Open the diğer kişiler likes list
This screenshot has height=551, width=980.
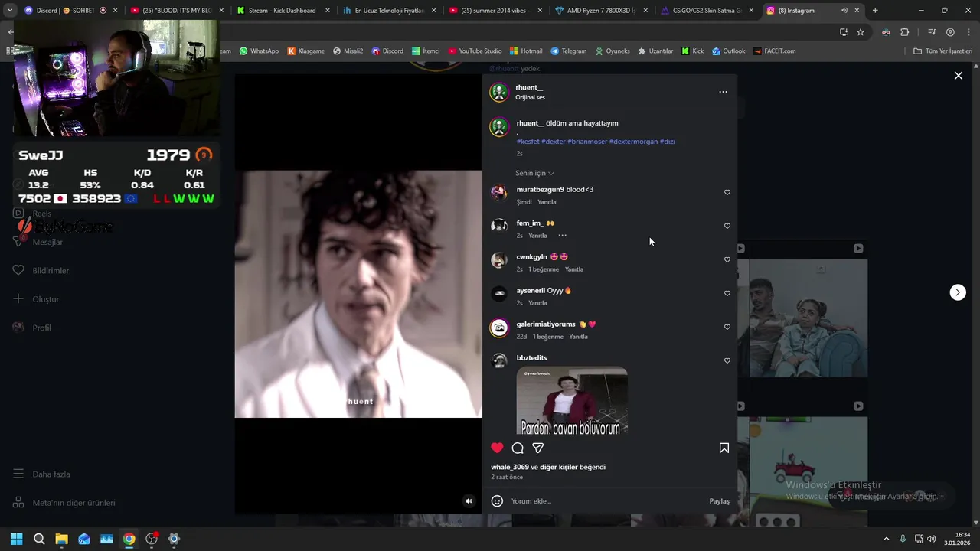pyautogui.click(x=559, y=467)
